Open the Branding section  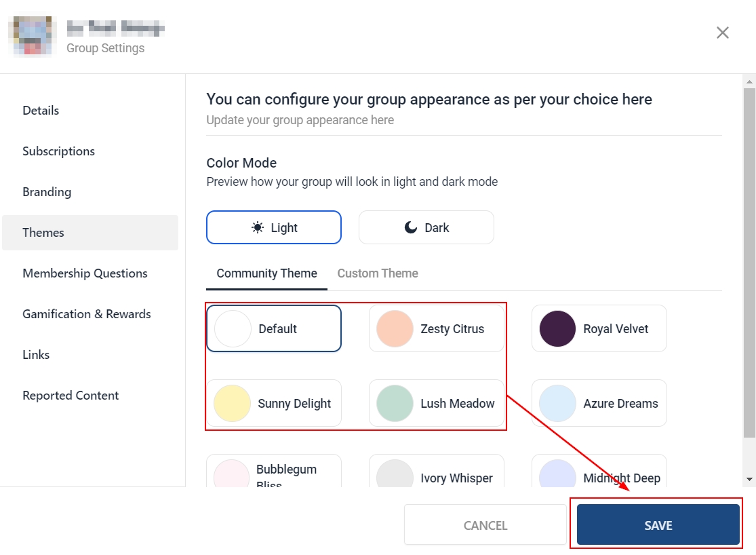click(x=47, y=192)
